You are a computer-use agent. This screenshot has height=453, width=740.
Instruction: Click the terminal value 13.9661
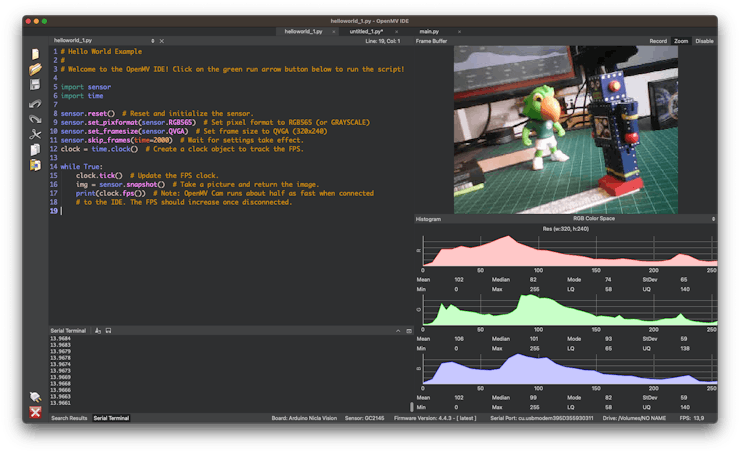(x=60, y=403)
